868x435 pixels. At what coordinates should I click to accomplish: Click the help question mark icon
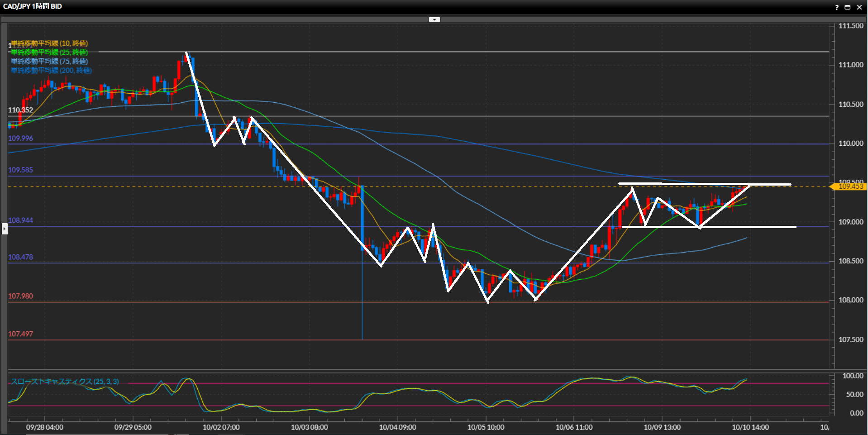click(x=837, y=7)
